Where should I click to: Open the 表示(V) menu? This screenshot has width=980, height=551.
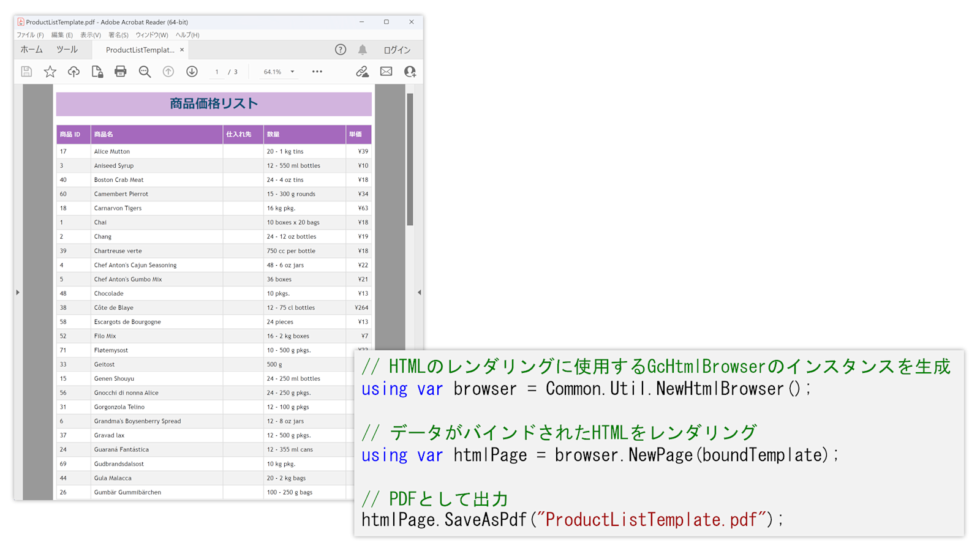[91, 35]
